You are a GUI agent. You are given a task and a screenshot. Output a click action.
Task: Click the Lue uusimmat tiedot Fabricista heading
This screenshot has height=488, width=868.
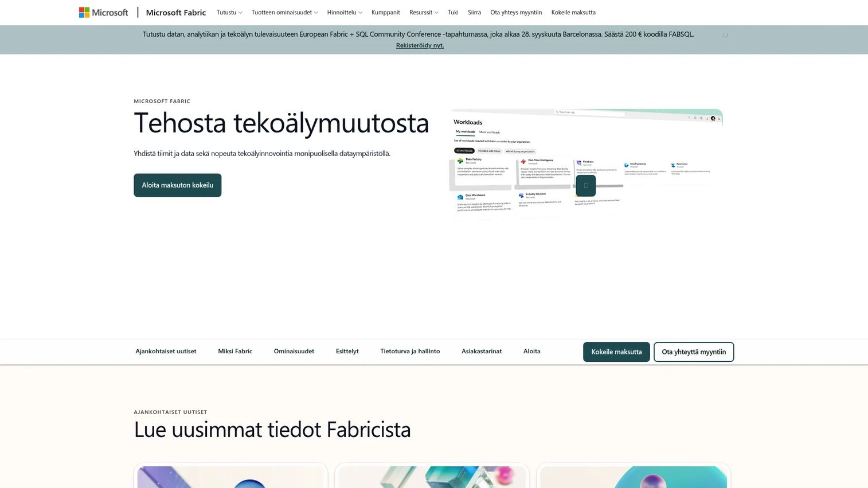tap(272, 430)
